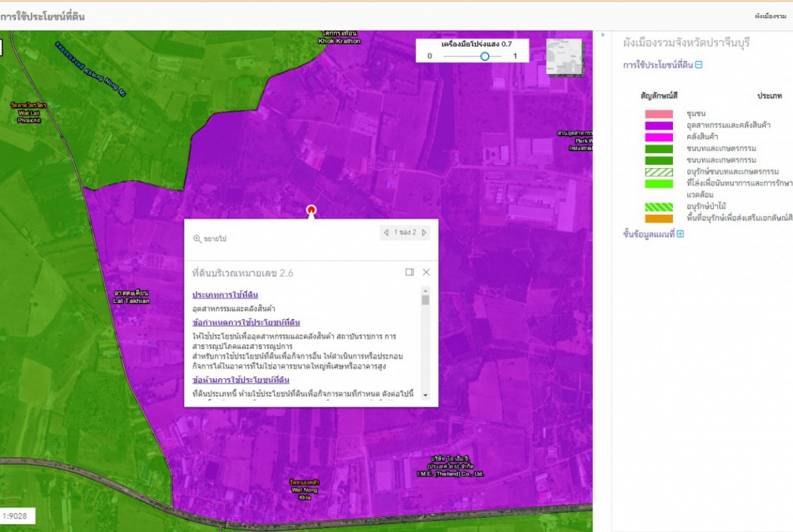Click the red location pin on the map
793x532 pixels.
point(311,209)
